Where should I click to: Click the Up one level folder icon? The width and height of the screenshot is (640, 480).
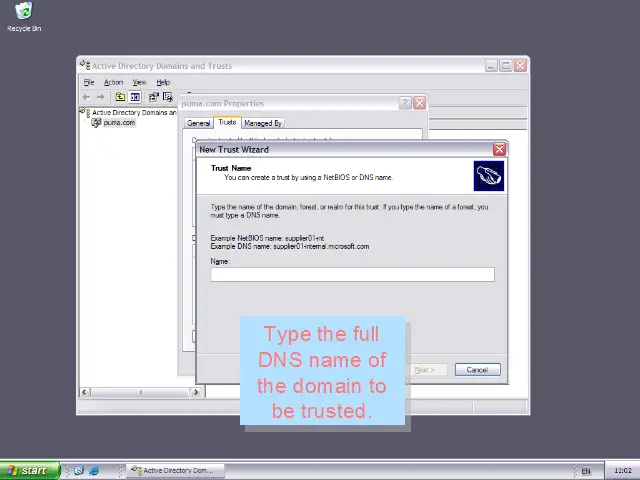120,97
